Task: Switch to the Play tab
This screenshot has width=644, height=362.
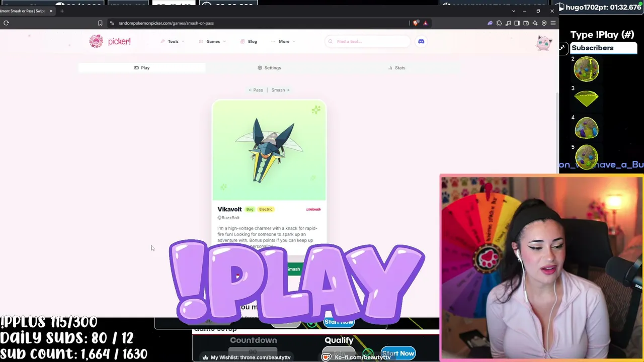Action: (141, 68)
